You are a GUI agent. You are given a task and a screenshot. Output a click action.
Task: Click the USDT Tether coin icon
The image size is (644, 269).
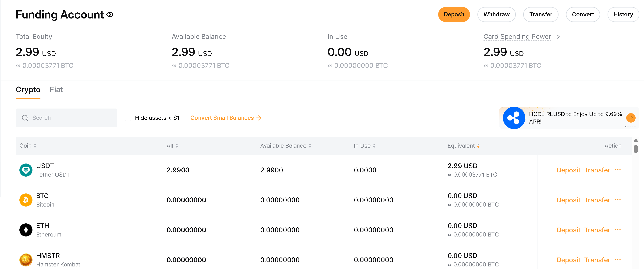click(x=26, y=170)
